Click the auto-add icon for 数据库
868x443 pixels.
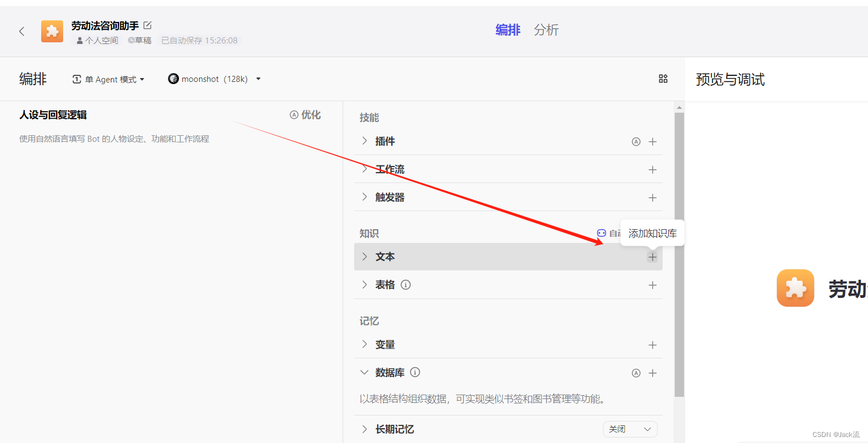(636, 373)
